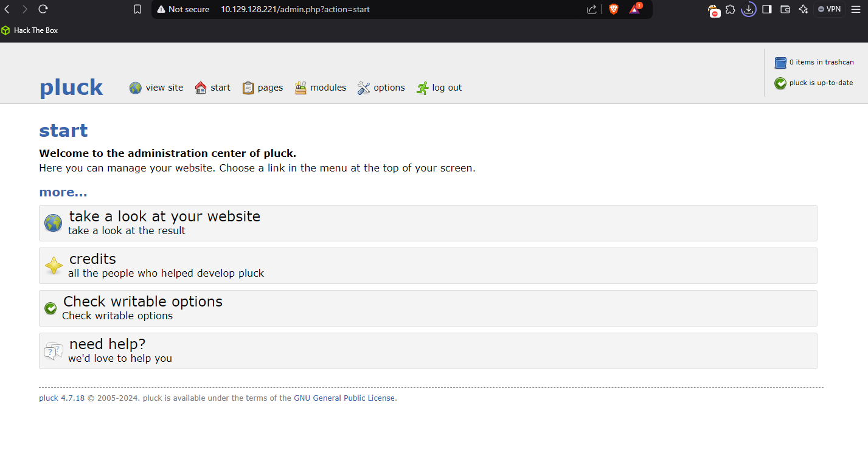868x450 pixels.
Task: Click the modules toolbox icon
Action: coord(301,88)
